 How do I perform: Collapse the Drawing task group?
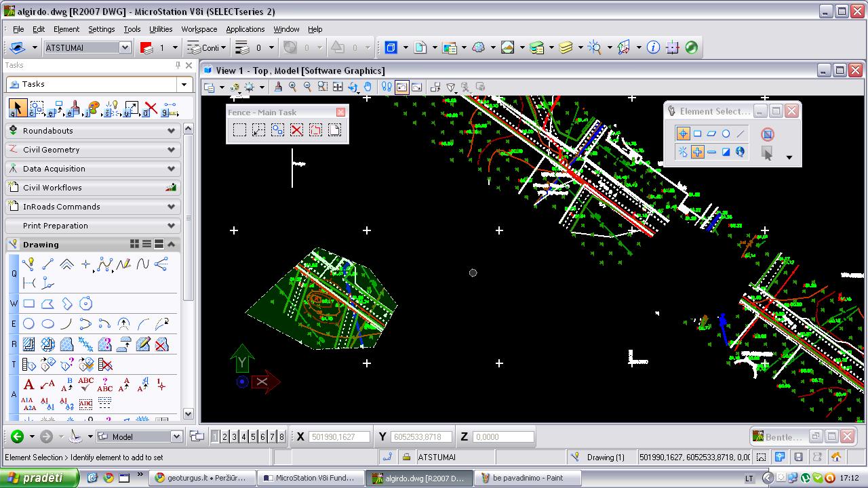coord(171,244)
